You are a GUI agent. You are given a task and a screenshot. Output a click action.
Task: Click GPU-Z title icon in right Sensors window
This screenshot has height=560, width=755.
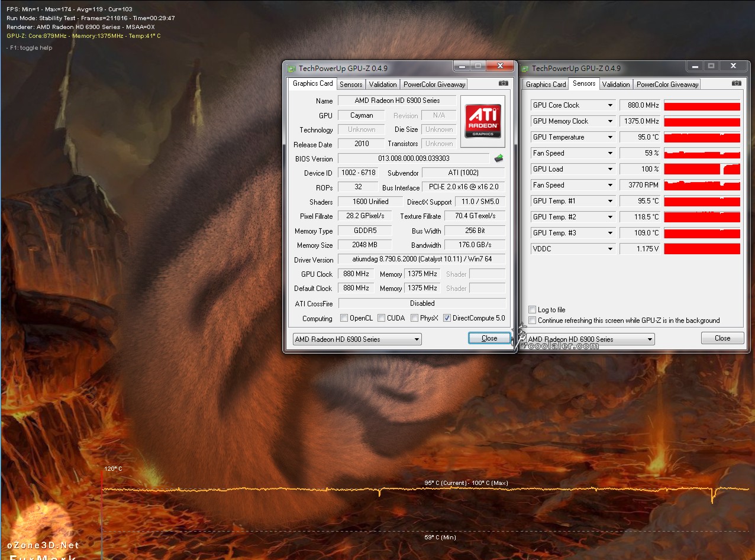point(524,68)
